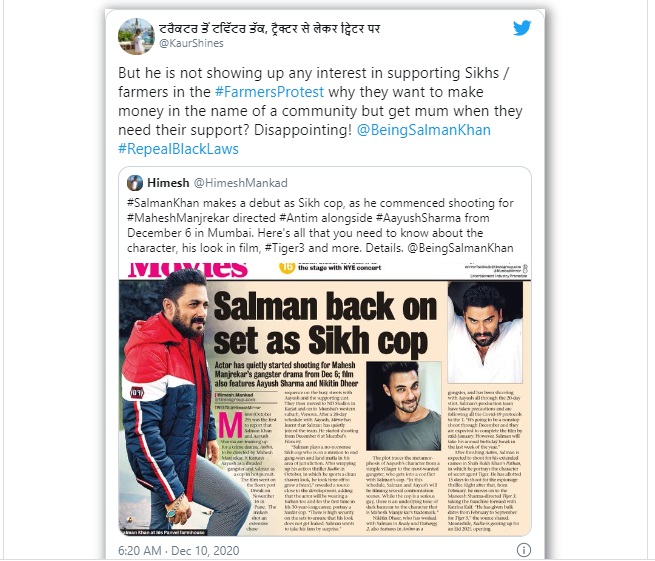This screenshot has height=561, width=655.
Task: Click Himesh's small profile avatar
Action: pos(135,183)
